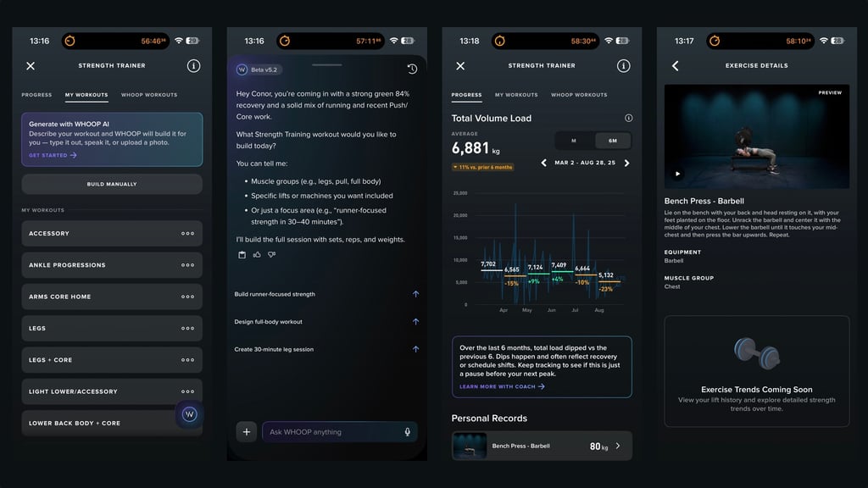Select Progress tab on third screen
The width and height of the screenshot is (868, 488).
pos(467,95)
